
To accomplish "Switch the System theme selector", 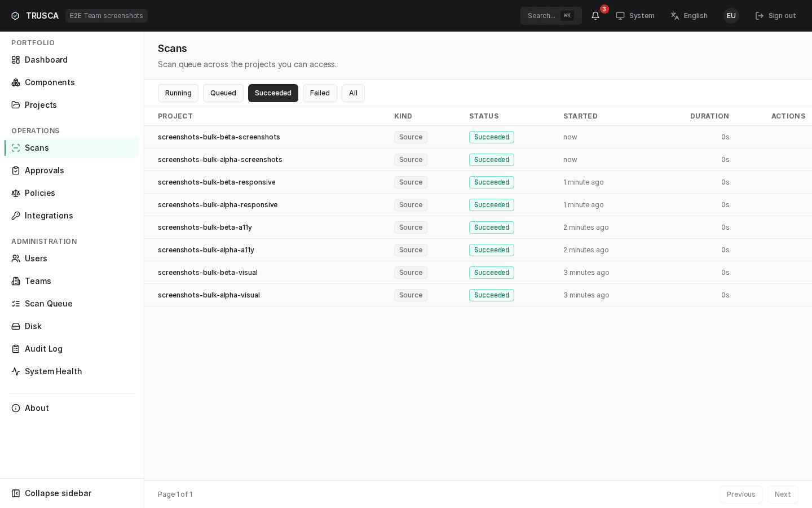I will tap(635, 16).
